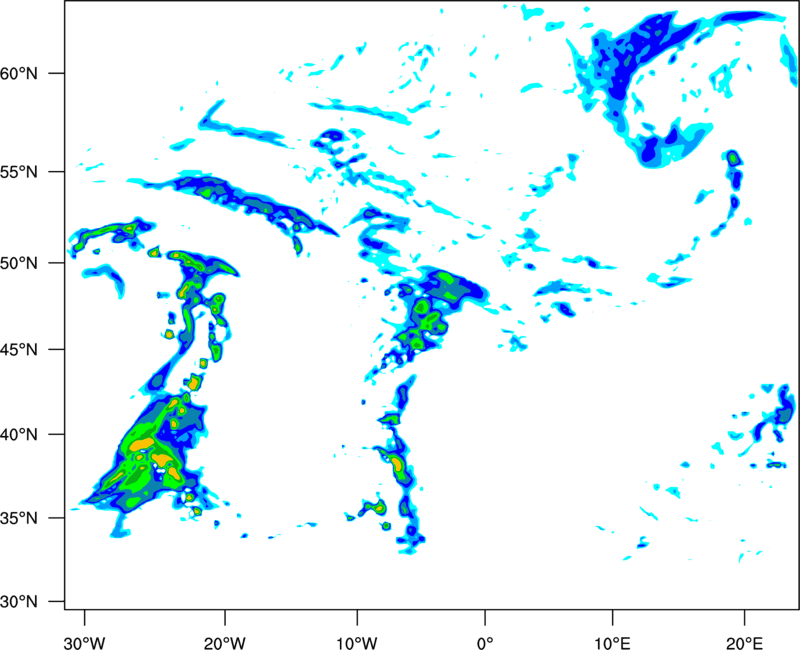
Task: Click the 40°N latitude label
Action: [19, 435]
